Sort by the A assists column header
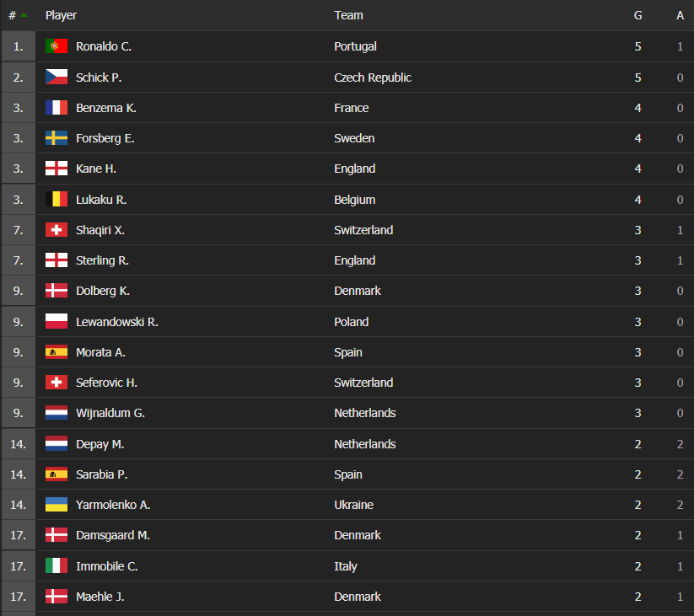This screenshot has height=616, width=694. [x=680, y=15]
